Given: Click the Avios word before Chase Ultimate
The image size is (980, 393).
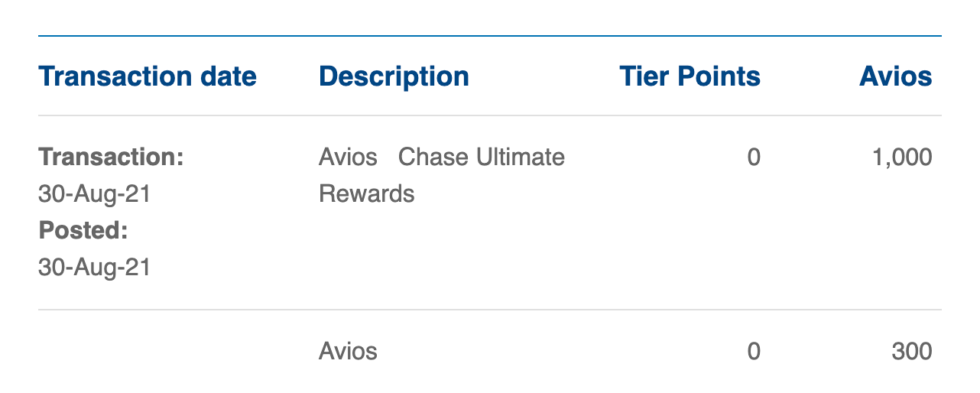Looking at the screenshot, I should tap(348, 158).
